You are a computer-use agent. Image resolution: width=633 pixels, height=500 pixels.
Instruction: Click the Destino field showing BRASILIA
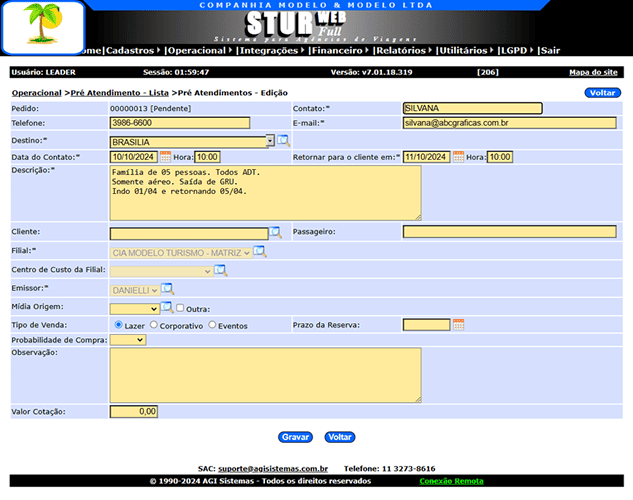click(x=188, y=142)
